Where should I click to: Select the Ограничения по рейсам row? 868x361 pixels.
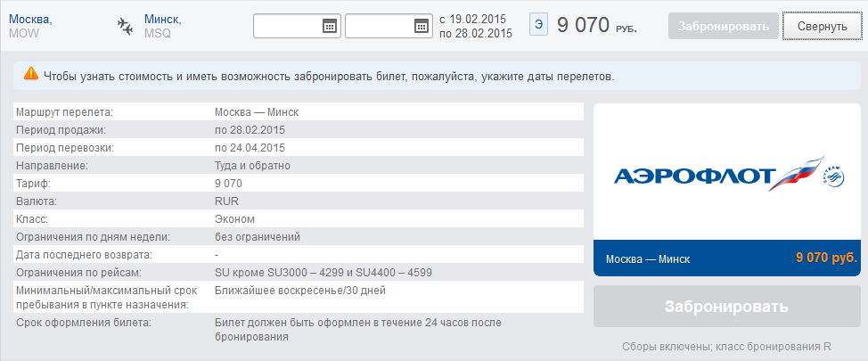[298, 273]
